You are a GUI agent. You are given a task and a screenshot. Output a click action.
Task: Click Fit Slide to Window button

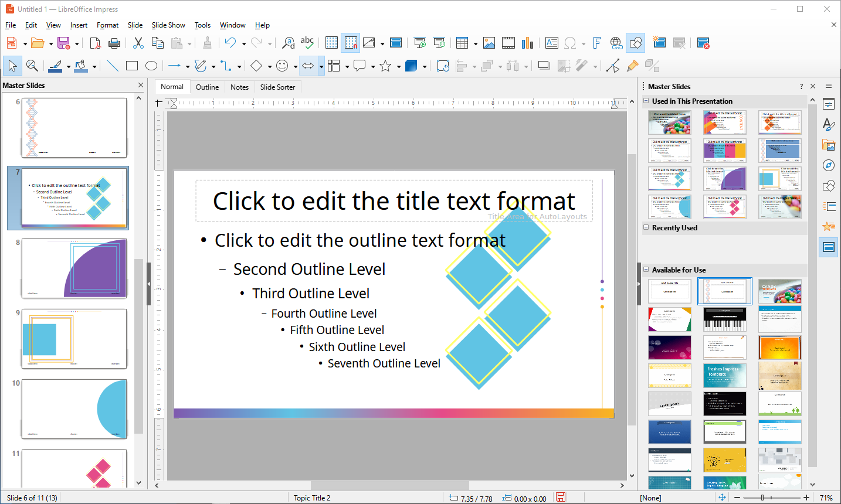tap(722, 497)
